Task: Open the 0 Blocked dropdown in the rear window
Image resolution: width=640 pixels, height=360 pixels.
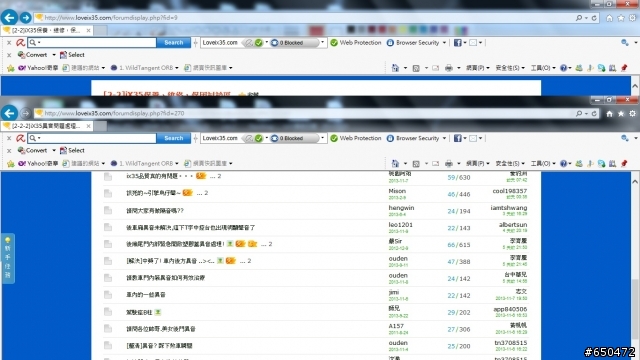Action: coord(322,42)
